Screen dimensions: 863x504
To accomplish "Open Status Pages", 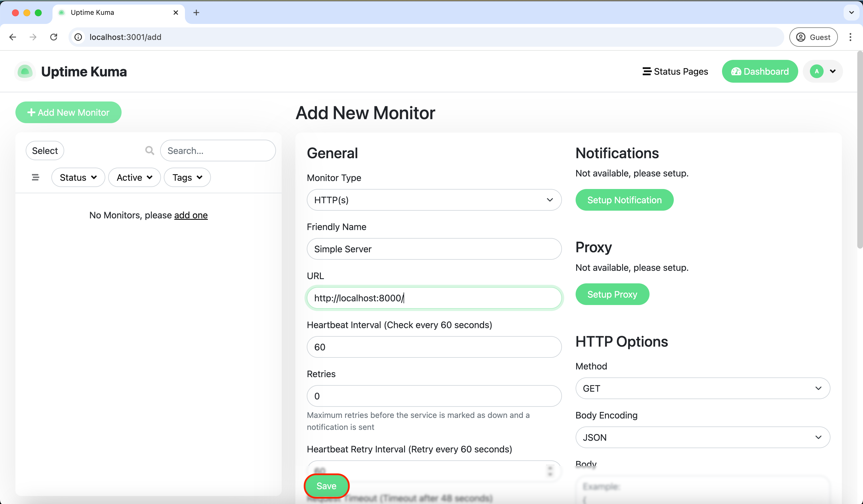I will [675, 71].
